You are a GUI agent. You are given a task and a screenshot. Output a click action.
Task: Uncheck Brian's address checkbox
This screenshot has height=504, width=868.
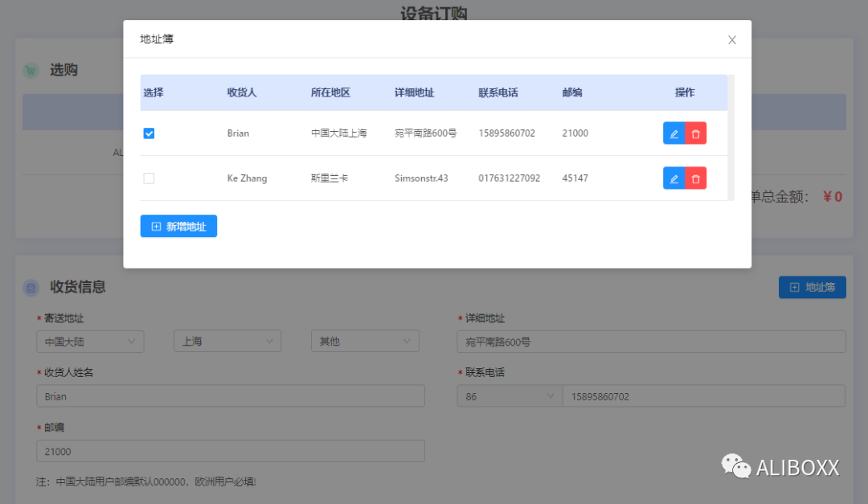point(149,133)
